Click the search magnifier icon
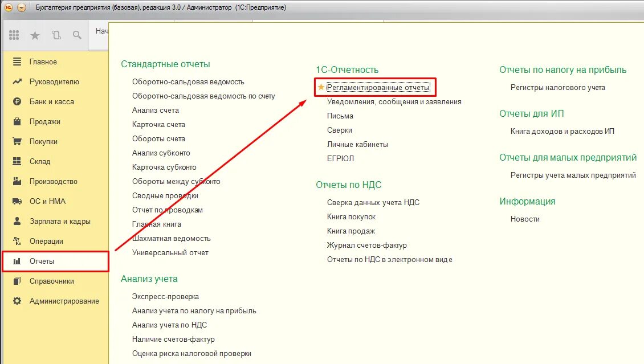 click(x=77, y=35)
